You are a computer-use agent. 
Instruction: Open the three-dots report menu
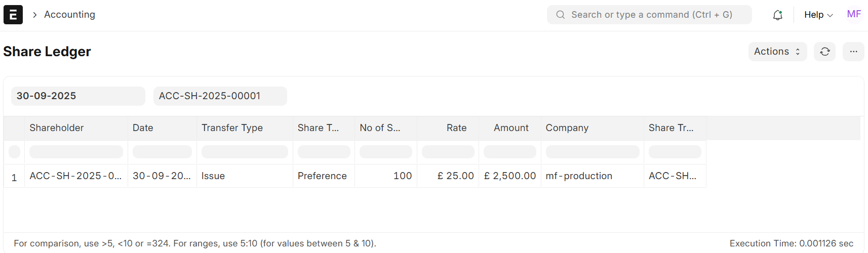point(853,52)
